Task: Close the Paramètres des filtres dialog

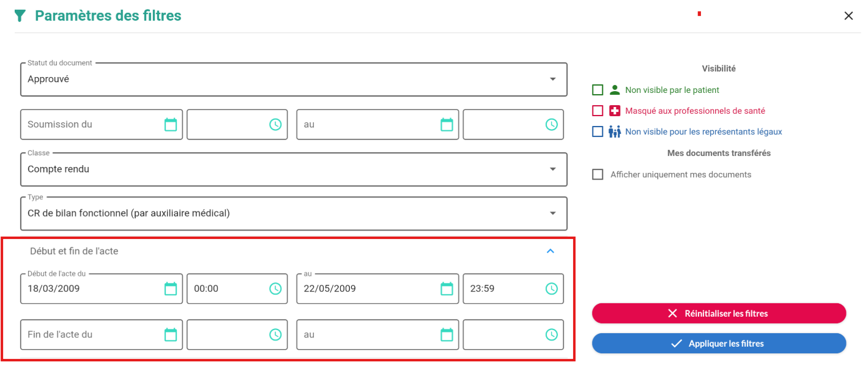Action: (848, 16)
